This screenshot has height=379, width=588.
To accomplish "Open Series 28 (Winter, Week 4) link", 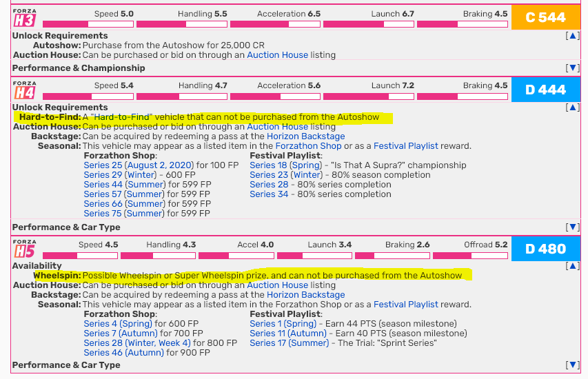I will pyautogui.click(x=137, y=343).
